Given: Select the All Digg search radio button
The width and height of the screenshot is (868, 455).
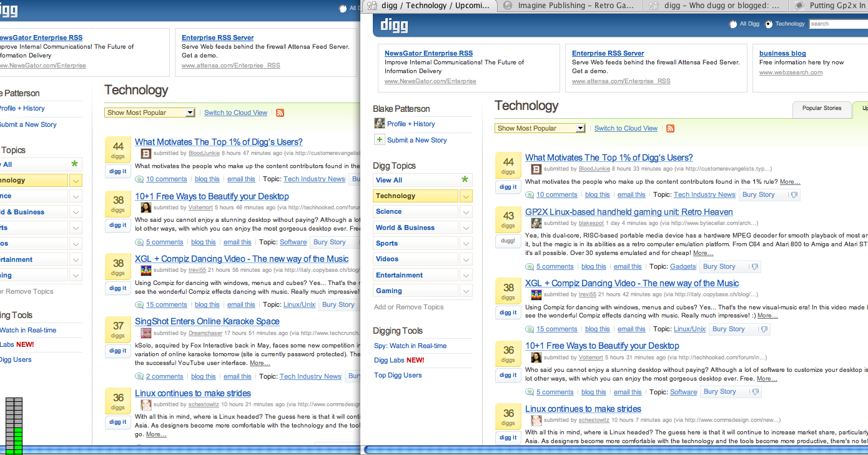Looking at the screenshot, I should [x=733, y=24].
